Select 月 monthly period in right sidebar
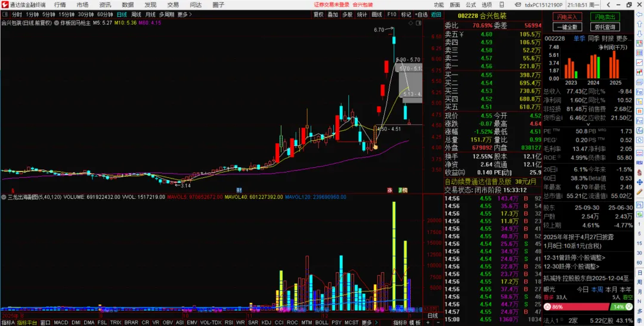The width and height of the screenshot is (644, 326). point(639,293)
